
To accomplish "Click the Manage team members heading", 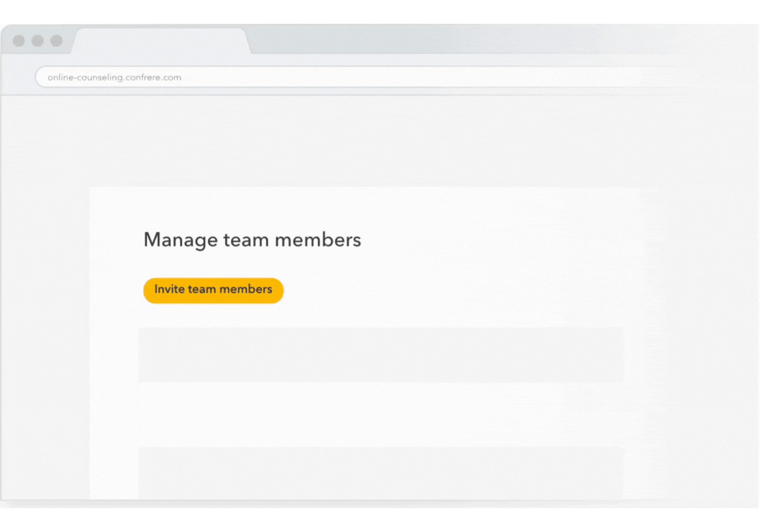I will [x=252, y=240].
